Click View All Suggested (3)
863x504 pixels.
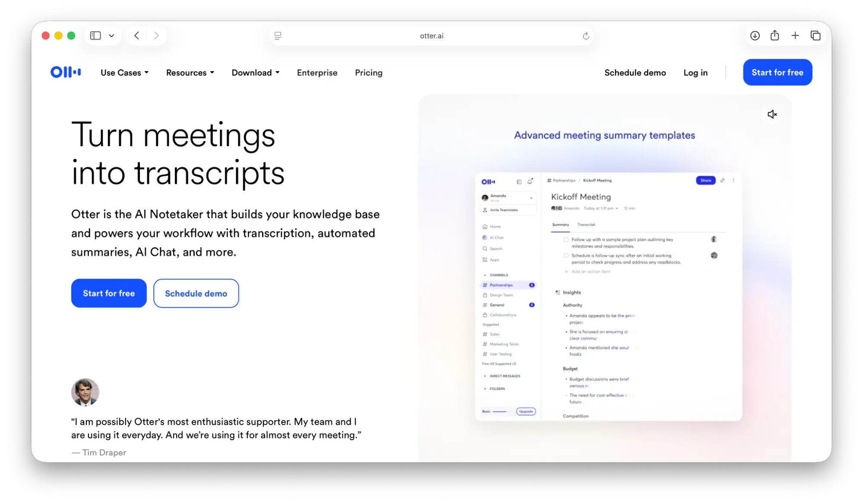499,364
